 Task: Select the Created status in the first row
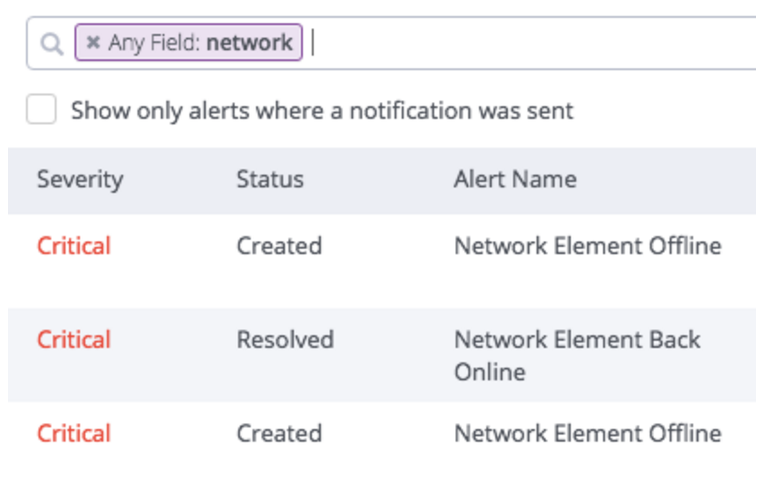[x=279, y=246]
